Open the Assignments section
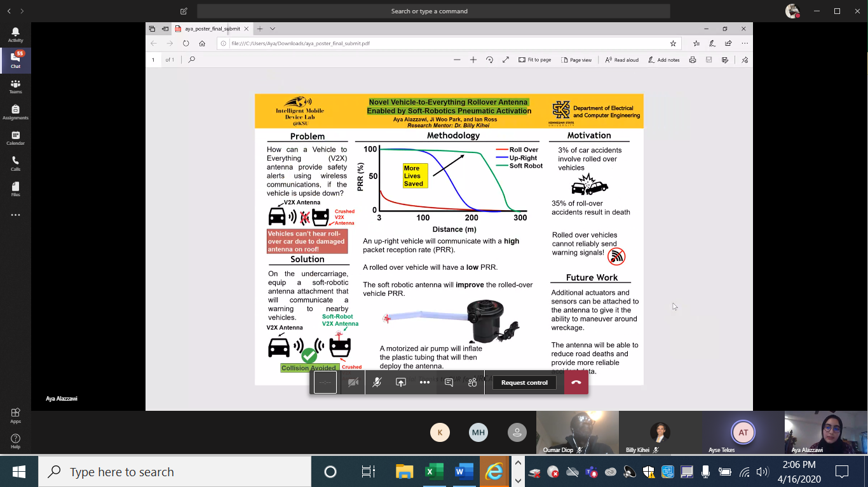868x487 pixels. tap(15, 112)
